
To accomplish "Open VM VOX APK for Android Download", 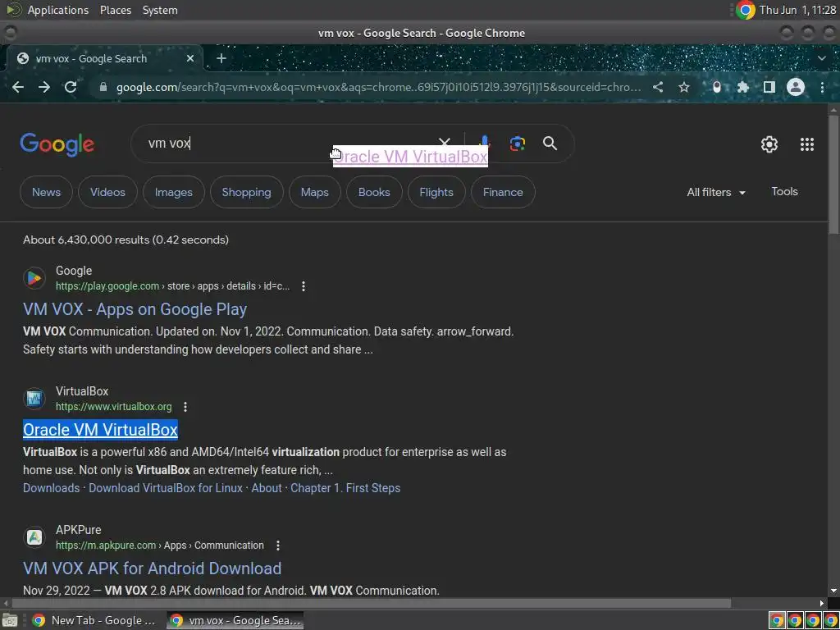I will 152,568.
